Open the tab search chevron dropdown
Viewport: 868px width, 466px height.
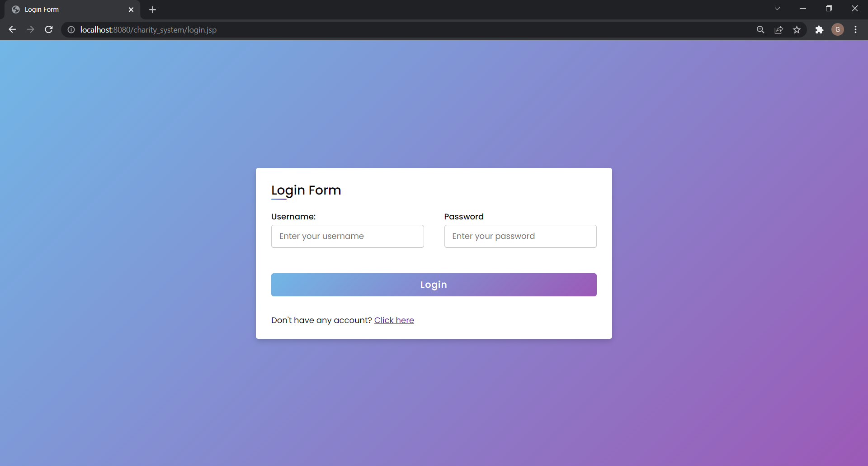(x=778, y=8)
